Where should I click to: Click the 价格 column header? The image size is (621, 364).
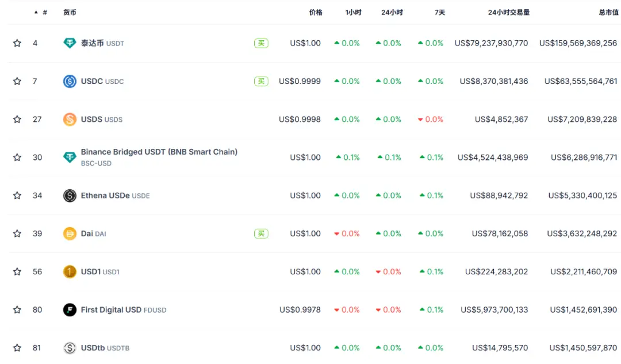316,12
